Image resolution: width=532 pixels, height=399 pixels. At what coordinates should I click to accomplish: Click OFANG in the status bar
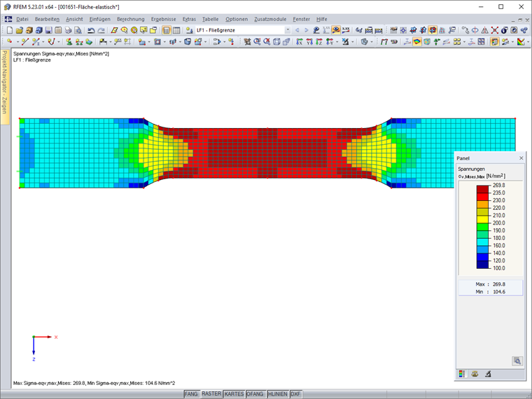click(x=255, y=394)
